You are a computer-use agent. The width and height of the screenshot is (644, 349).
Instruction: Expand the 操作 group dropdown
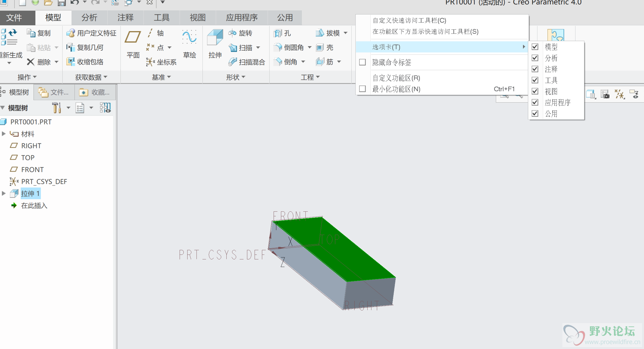(27, 77)
